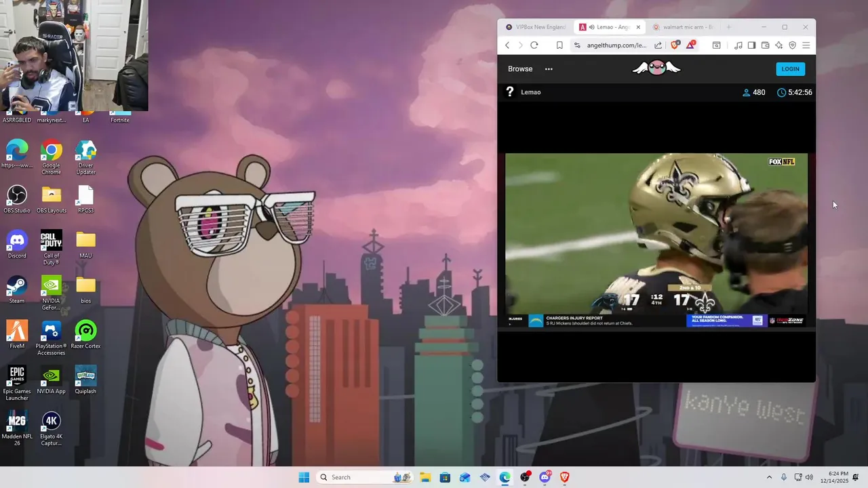Open the tab search toolbar icon

[716, 45]
